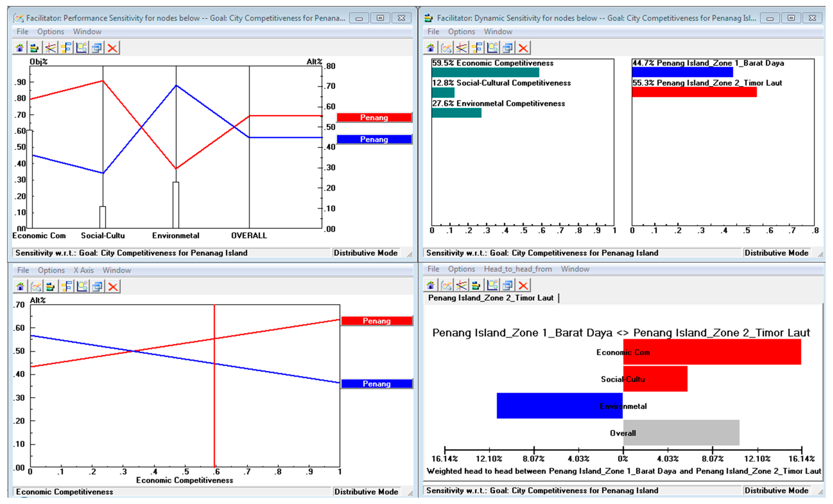Click red X icon in Head-to-head toolbar
Image resolution: width=833 pixels, height=504 pixels.
click(523, 286)
